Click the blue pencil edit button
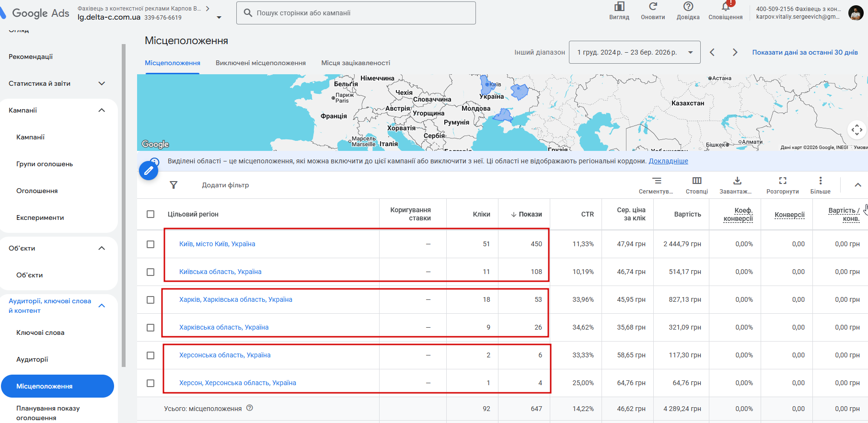This screenshot has height=423, width=868. [149, 171]
